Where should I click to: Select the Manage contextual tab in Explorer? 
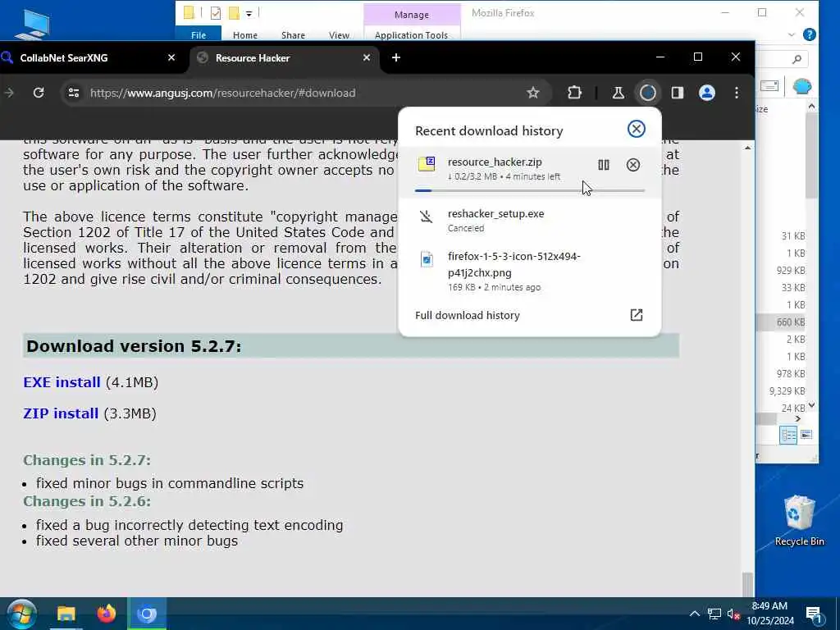[412, 15]
